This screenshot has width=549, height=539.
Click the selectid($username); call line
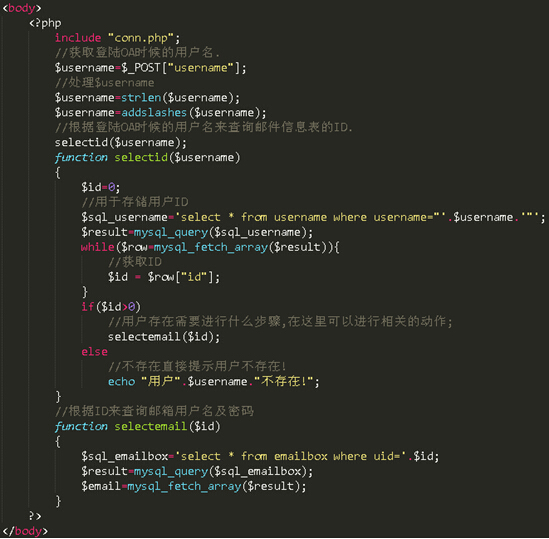(120, 143)
